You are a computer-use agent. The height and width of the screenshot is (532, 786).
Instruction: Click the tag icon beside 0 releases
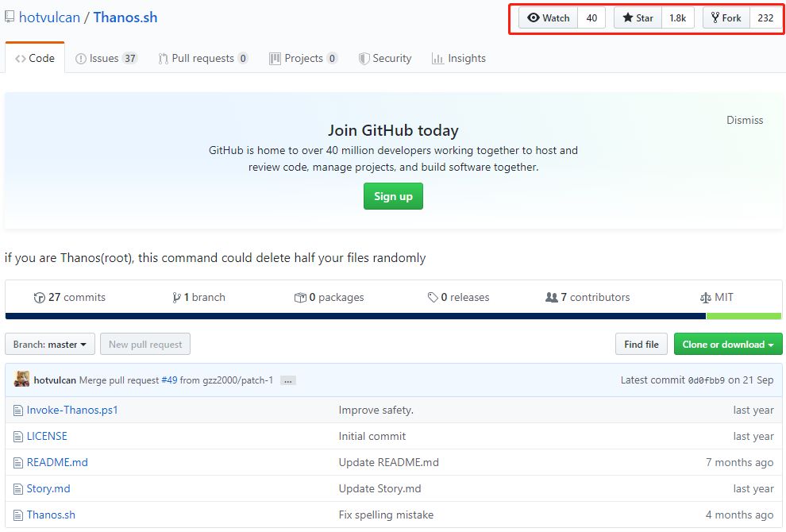[x=433, y=297]
